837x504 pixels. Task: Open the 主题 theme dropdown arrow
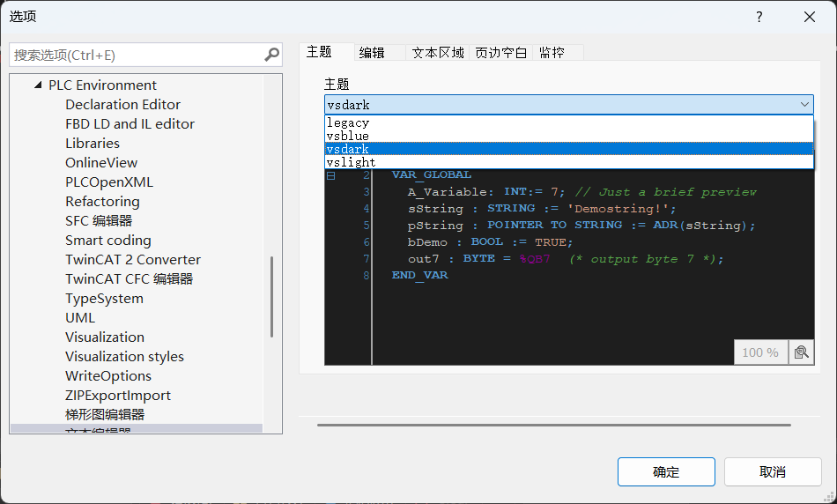pyautogui.click(x=804, y=105)
